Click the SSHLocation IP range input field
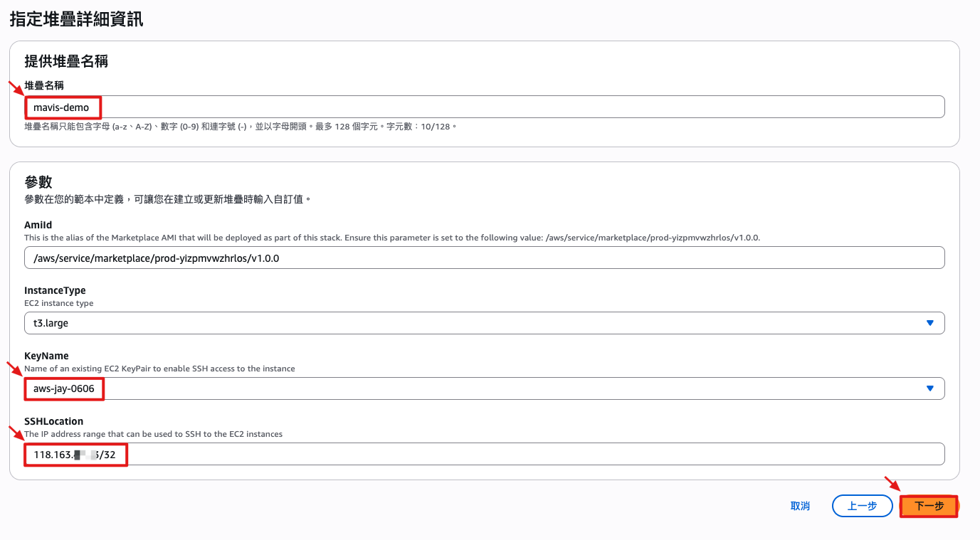 tap(484, 454)
